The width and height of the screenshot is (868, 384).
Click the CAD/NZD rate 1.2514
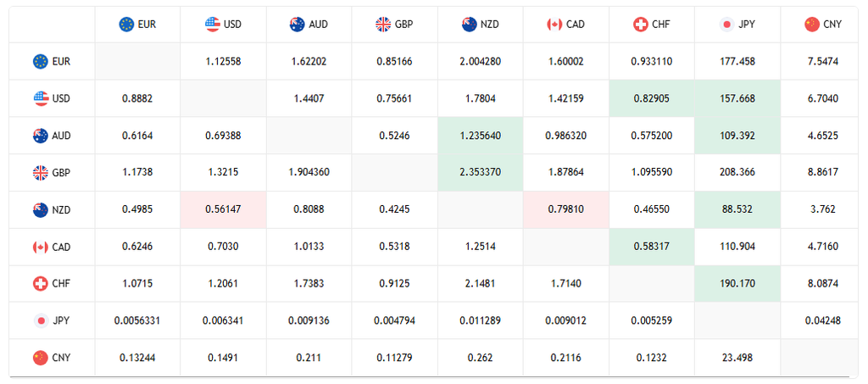coord(481,247)
